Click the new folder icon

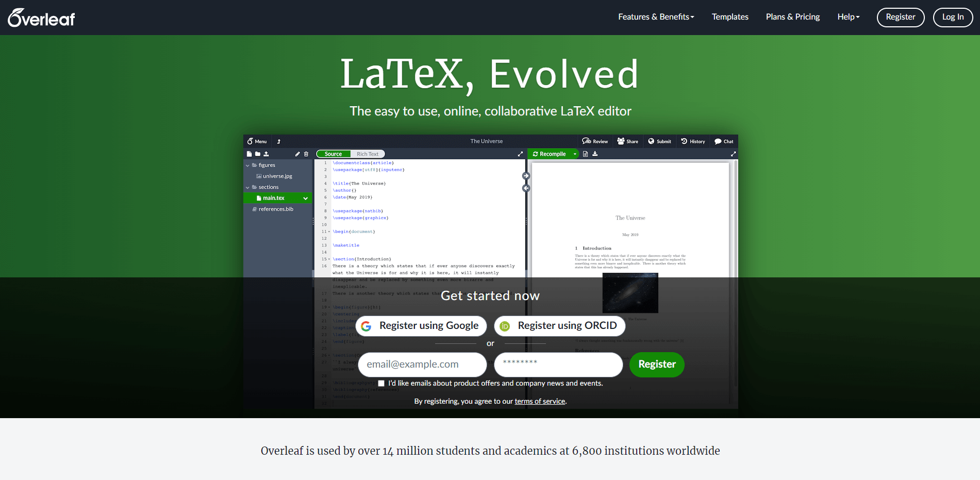[258, 154]
